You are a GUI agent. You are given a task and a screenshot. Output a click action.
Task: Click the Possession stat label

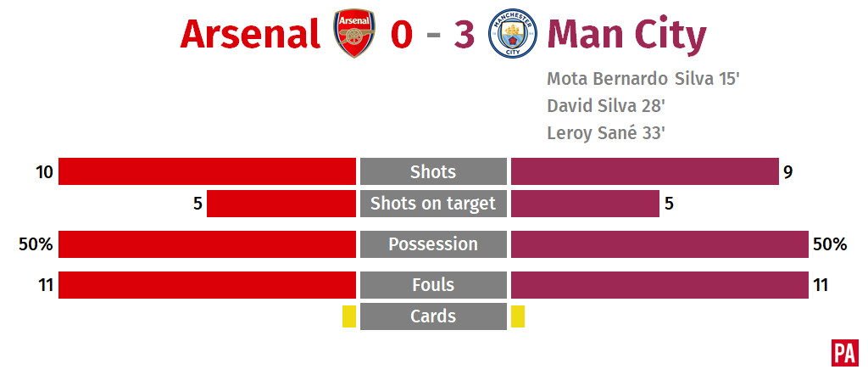[433, 244]
